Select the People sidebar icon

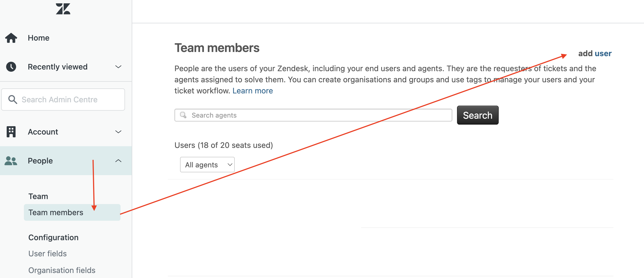pos(11,161)
